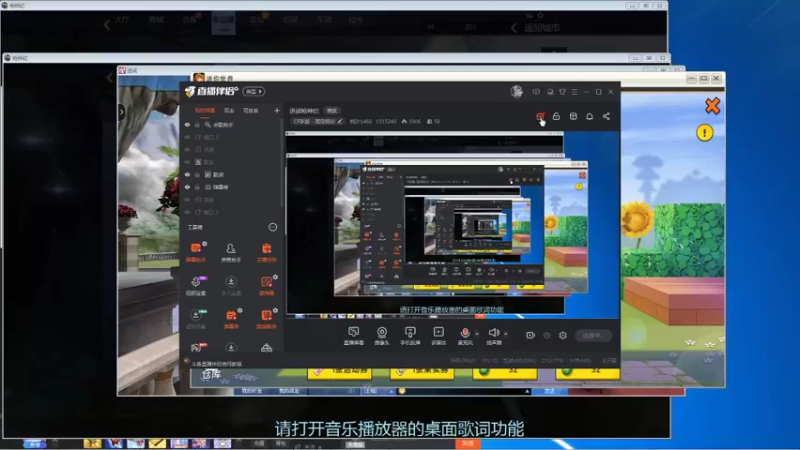
Task: Click the share icon above the preview
Action: coord(606,116)
